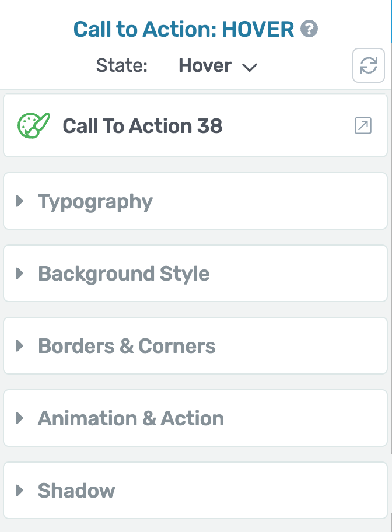
Task: Expand the Animation & Action triangle
Action: pos(20,418)
